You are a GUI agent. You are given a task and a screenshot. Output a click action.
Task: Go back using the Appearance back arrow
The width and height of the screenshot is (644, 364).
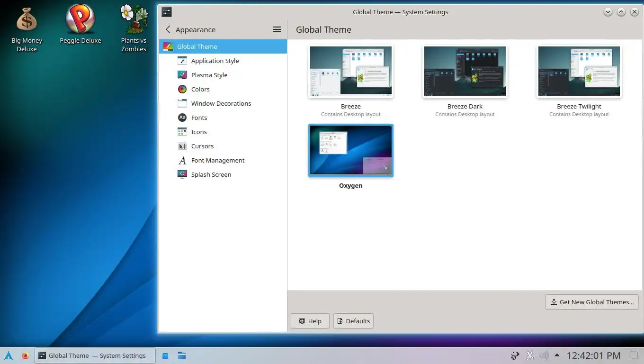click(x=168, y=29)
